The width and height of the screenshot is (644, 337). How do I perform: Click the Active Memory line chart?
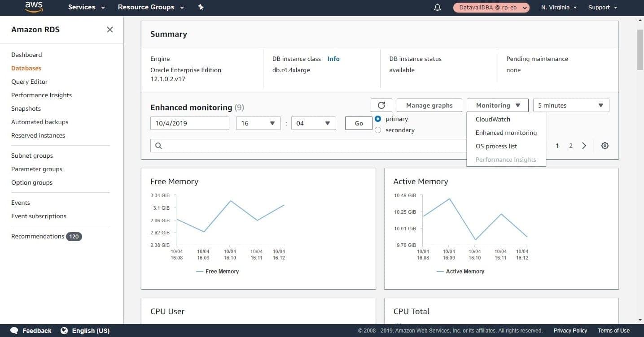(475, 220)
